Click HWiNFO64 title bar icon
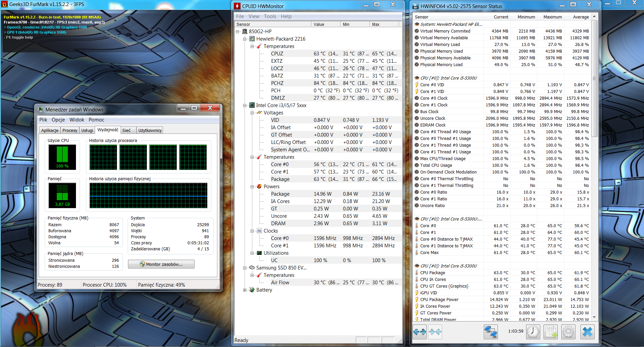The image size is (644, 347). 416,6
